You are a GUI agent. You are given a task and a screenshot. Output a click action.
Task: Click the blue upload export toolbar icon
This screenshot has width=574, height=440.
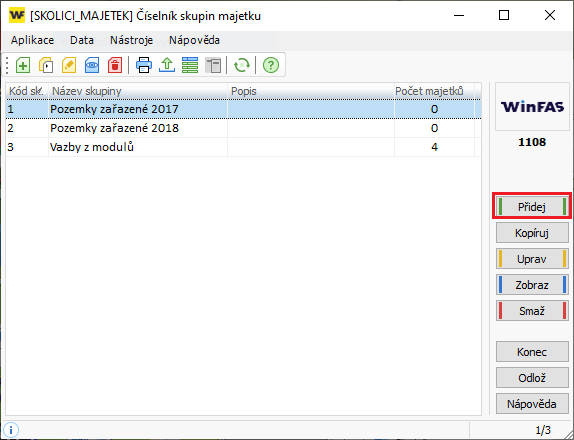point(167,66)
